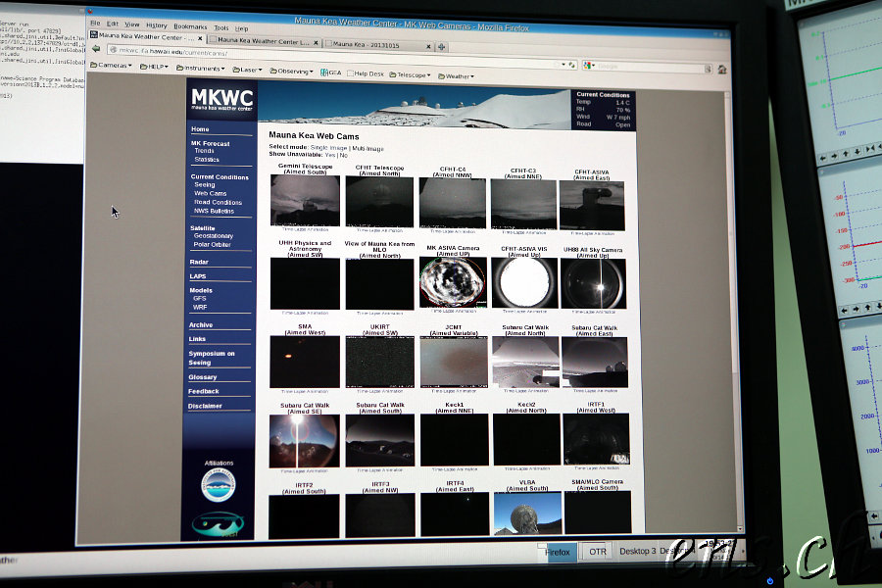Open the IRTF1 webcam image
882x588 pixels.
pyautogui.click(x=596, y=439)
